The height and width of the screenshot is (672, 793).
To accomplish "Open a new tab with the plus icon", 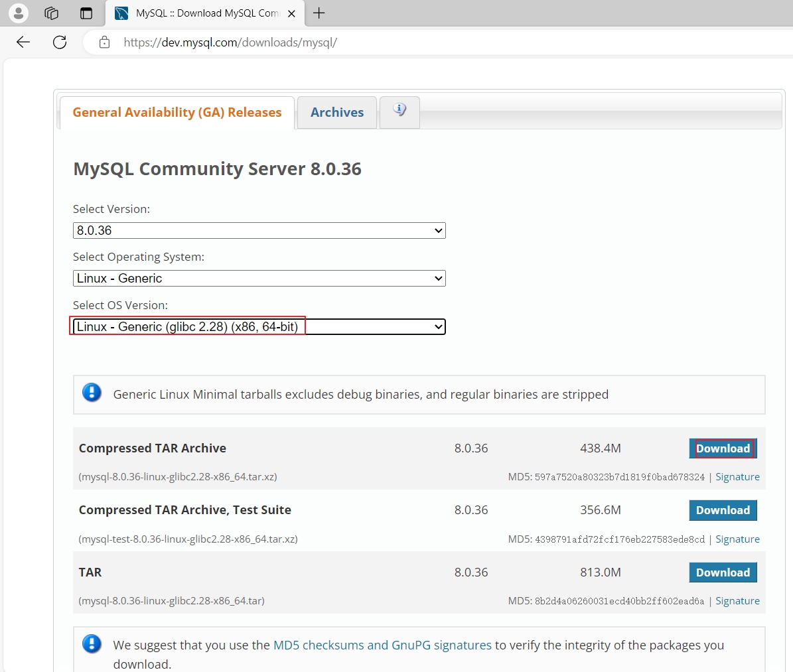I will click(319, 13).
